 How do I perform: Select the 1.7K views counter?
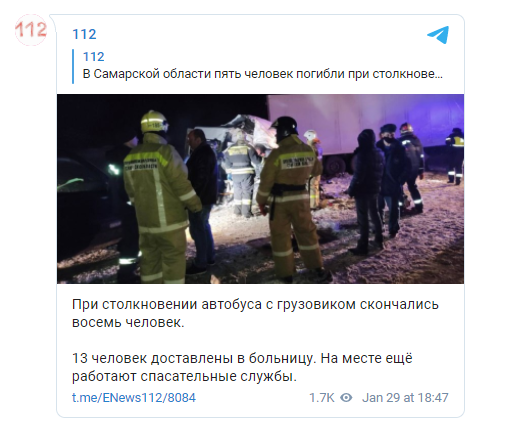point(322,397)
